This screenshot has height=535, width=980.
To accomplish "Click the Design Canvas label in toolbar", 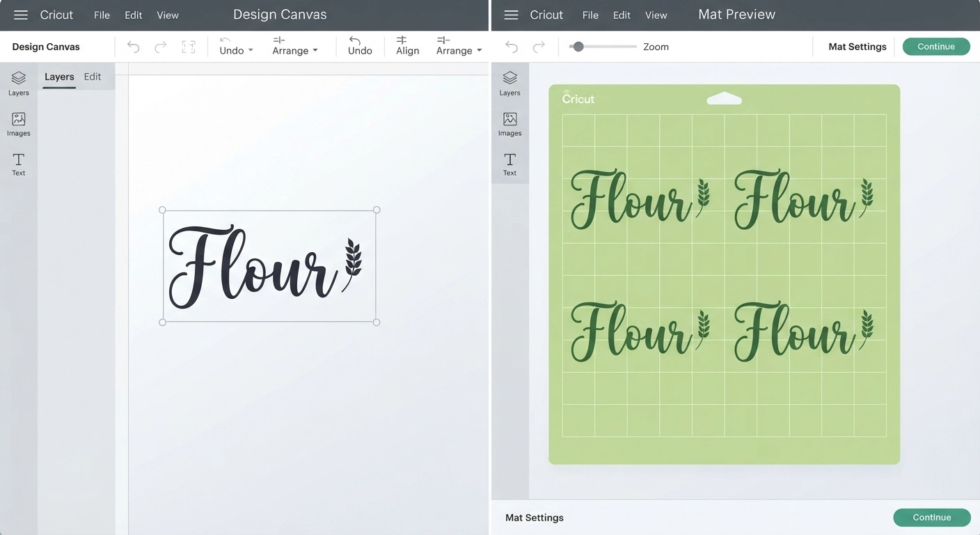I will pos(46,47).
